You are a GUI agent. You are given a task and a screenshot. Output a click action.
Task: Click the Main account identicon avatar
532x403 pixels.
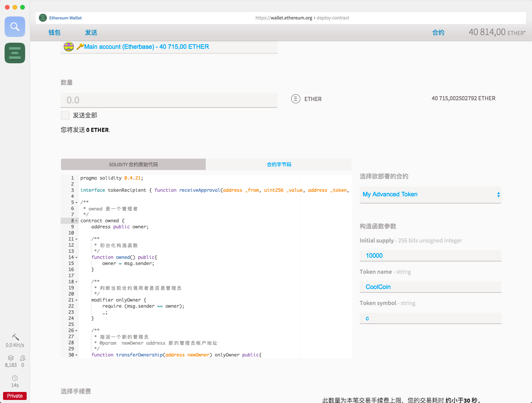pos(69,47)
